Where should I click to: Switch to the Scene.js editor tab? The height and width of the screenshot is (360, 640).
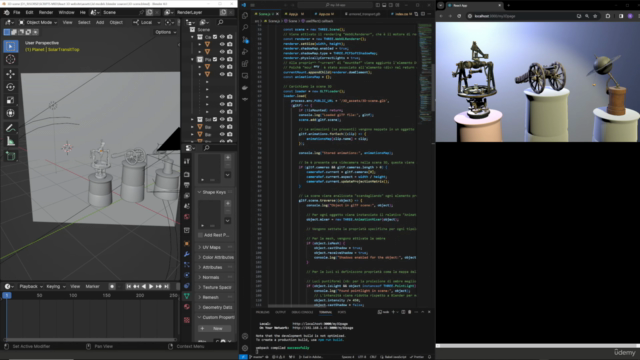[x=265, y=14]
